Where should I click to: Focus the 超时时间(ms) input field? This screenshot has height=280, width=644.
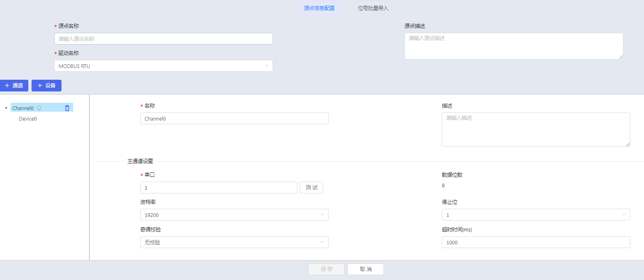[x=536, y=242]
